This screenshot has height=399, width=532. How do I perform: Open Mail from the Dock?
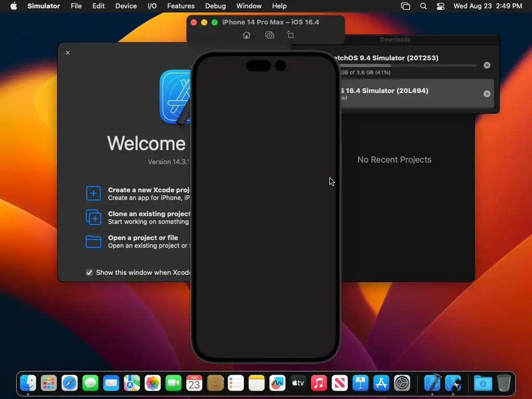click(x=111, y=383)
